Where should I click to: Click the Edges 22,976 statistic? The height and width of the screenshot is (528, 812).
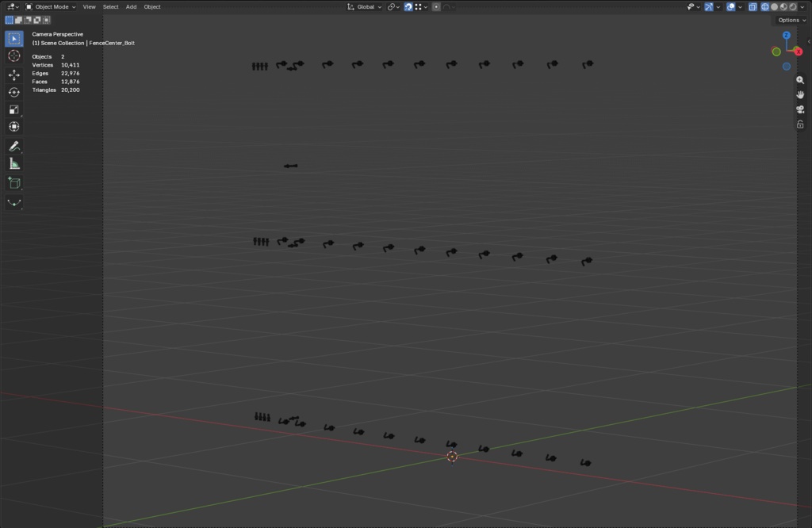point(56,74)
